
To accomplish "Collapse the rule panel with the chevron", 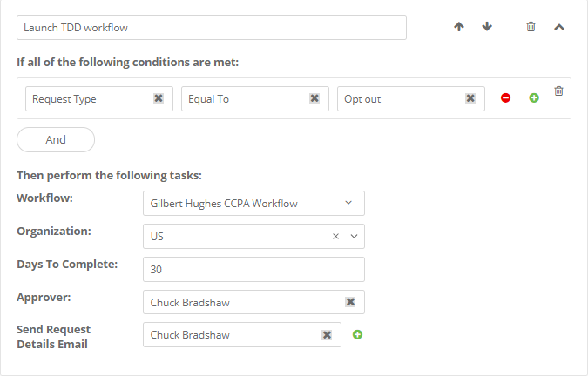I will click(x=559, y=27).
